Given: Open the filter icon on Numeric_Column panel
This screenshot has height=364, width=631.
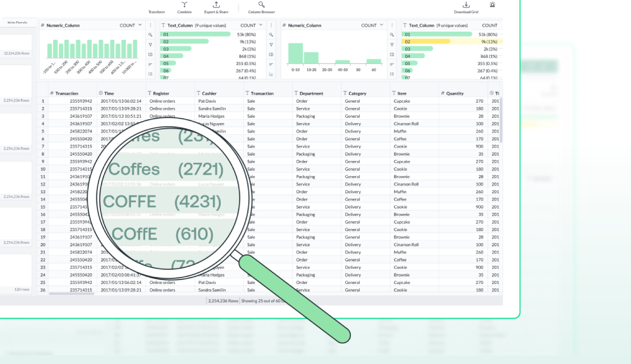Looking at the screenshot, I should (x=150, y=45).
